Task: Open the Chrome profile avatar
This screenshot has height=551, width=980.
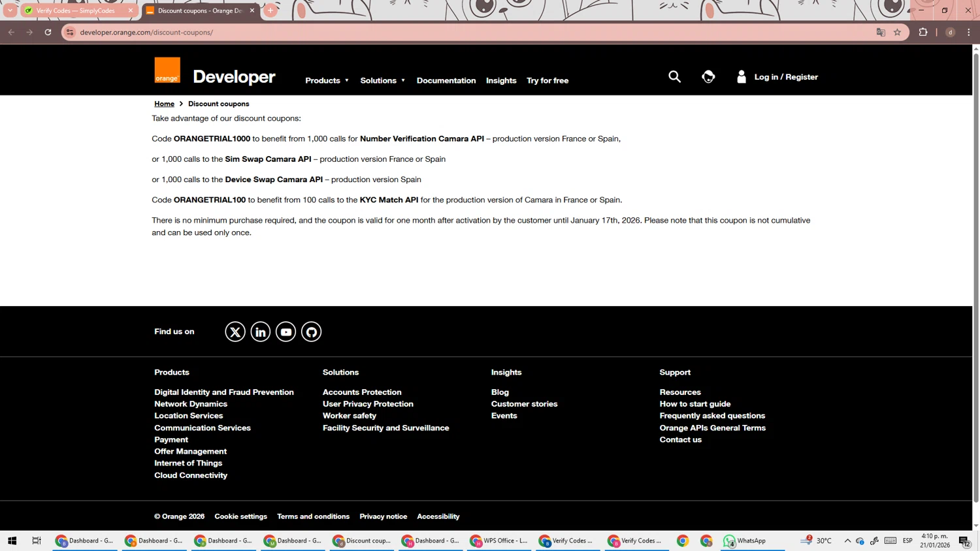Action: (951, 32)
